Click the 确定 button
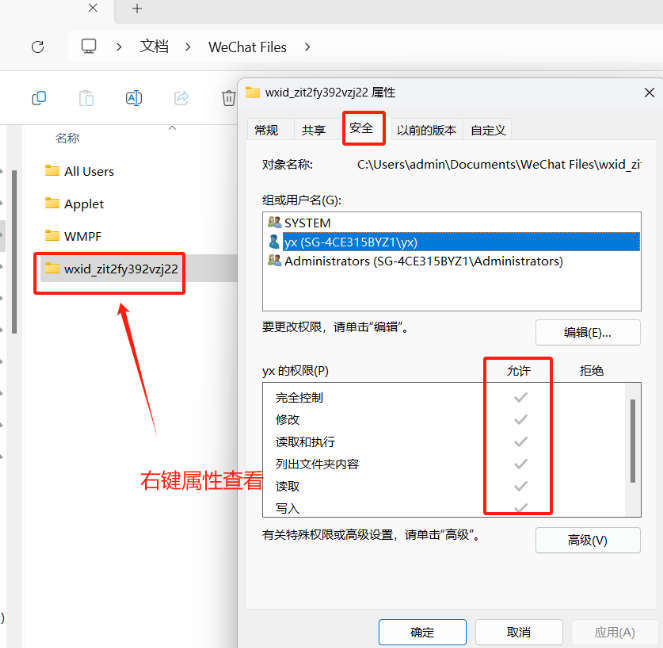 422,632
